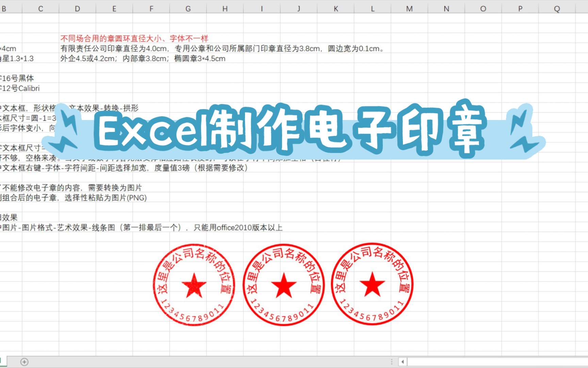The height and width of the screenshot is (368, 588).
Task: Click cell containing 12号Calibri
Action: [x=20, y=88]
